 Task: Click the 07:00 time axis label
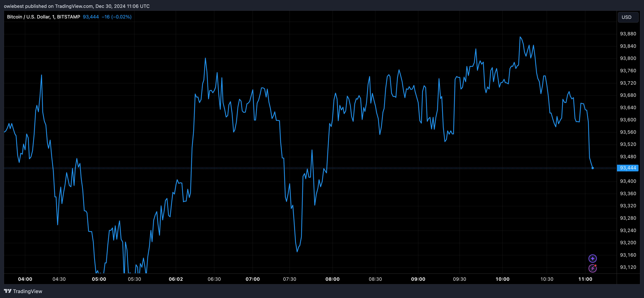(x=252, y=279)
